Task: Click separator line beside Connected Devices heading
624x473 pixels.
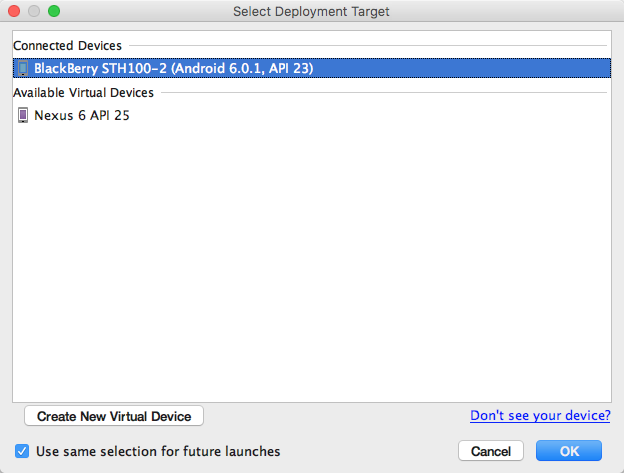Action: pyautogui.click(x=368, y=45)
